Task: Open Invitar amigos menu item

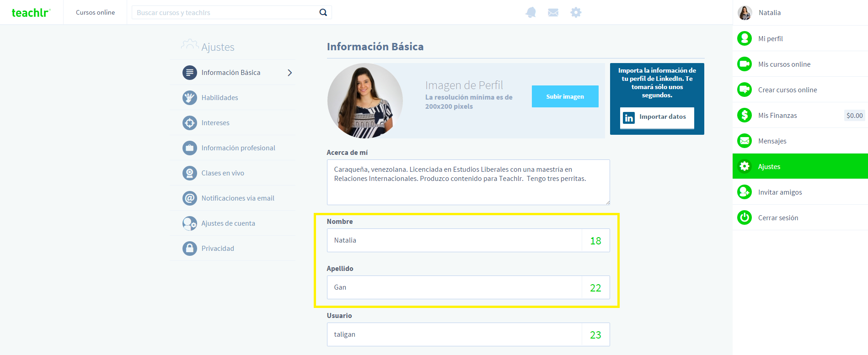Action: (x=800, y=192)
